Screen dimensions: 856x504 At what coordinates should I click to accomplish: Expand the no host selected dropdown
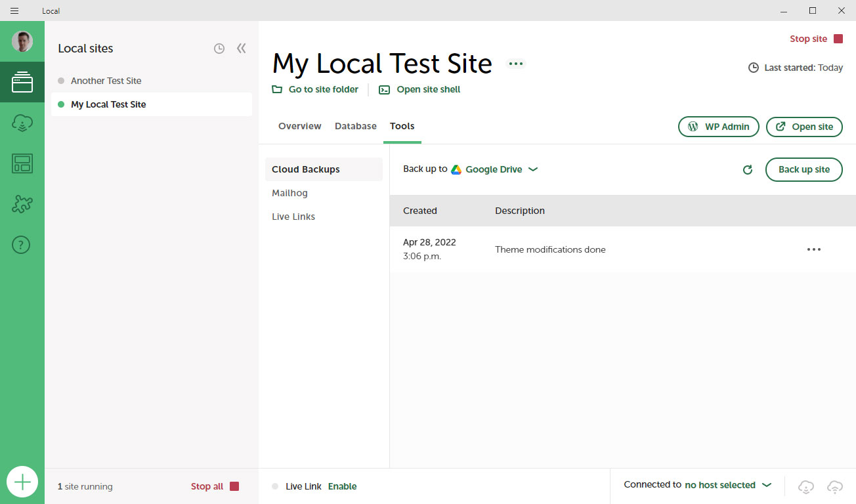[x=728, y=485]
